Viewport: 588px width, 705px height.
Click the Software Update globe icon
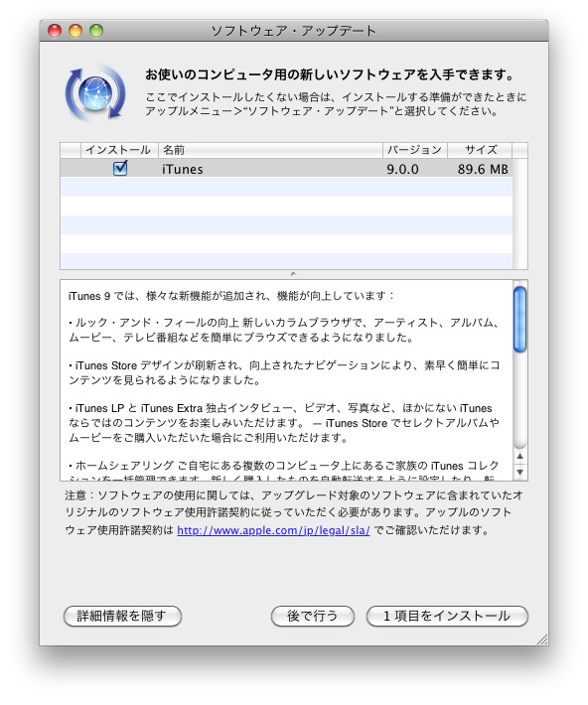(x=95, y=93)
